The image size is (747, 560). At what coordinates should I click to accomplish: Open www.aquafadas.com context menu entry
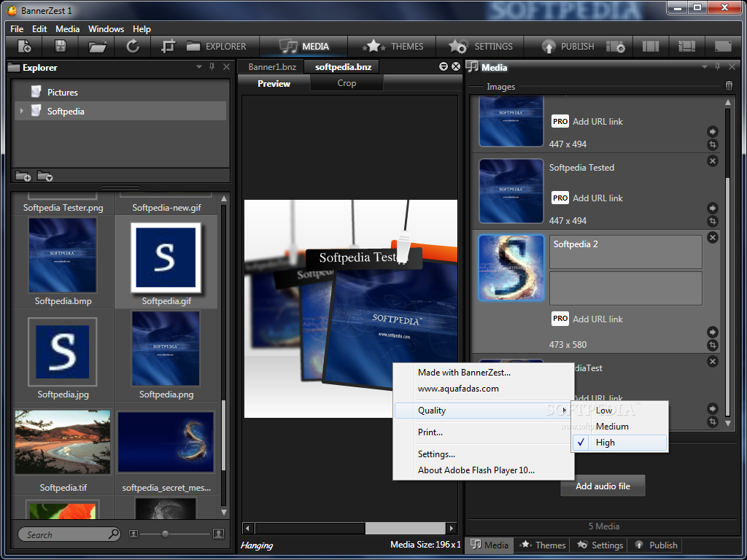[x=483, y=389]
